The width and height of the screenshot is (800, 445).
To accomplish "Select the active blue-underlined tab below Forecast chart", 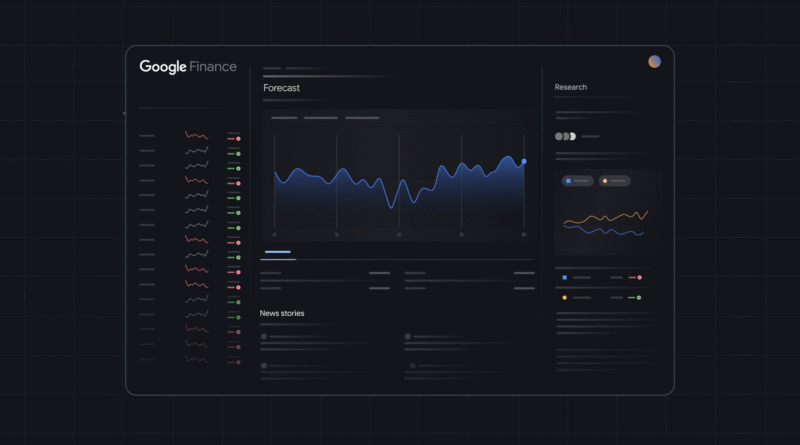I will coord(278,253).
